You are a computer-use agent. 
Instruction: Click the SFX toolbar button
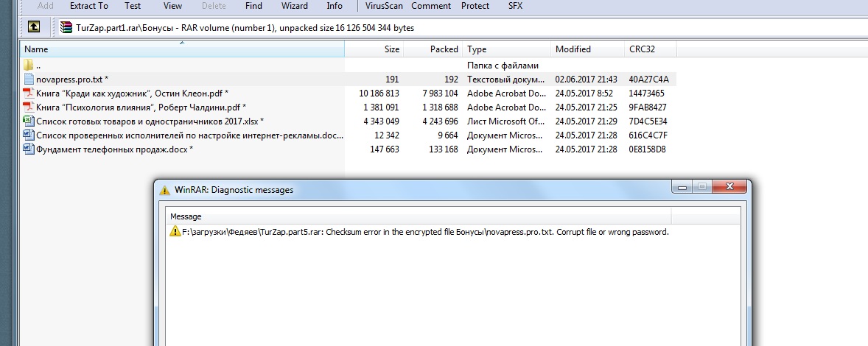click(515, 6)
